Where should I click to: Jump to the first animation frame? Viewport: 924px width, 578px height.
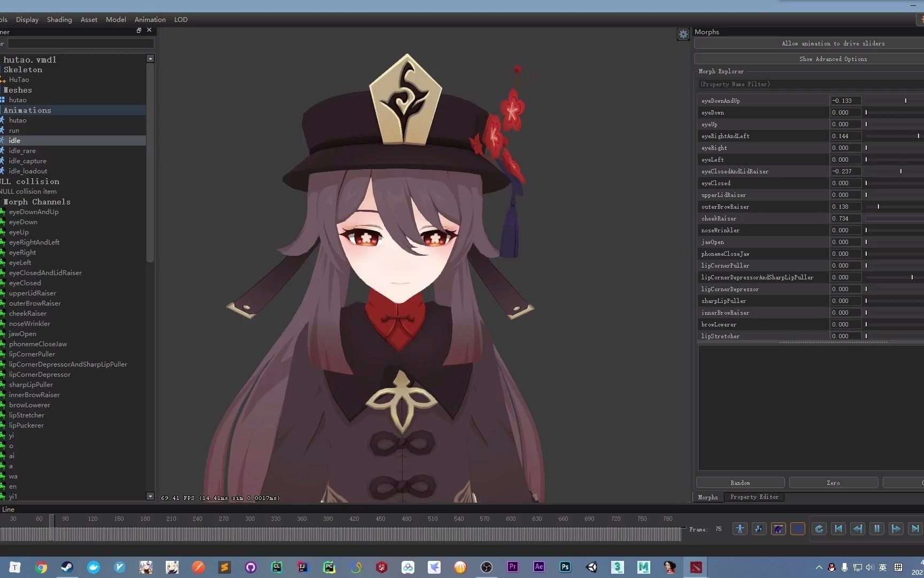point(838,529)
